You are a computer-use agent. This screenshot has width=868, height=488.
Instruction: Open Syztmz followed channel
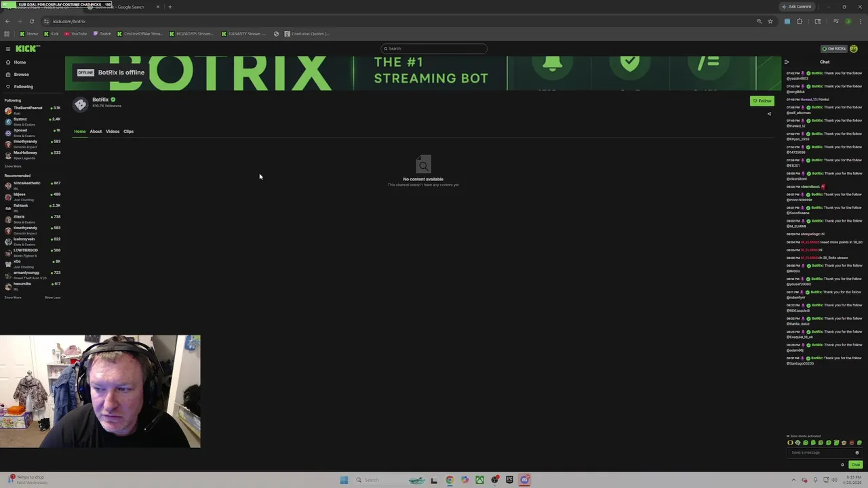[x=32, y=121]
